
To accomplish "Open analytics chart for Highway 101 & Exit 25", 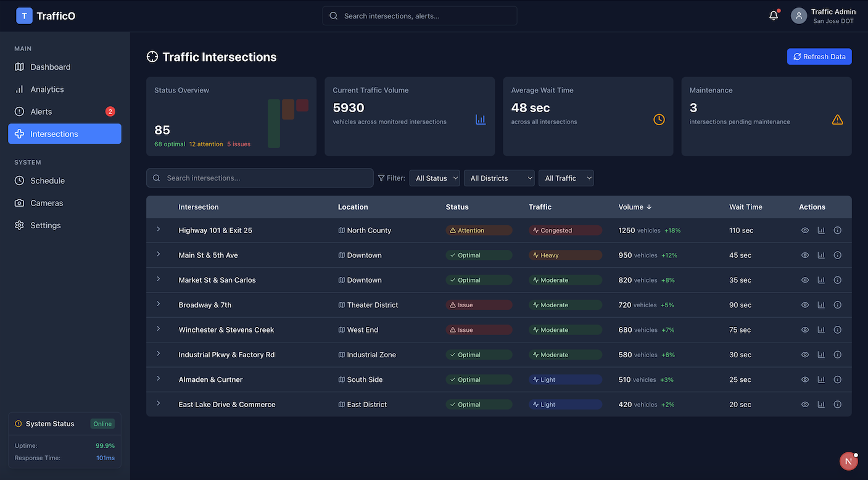I will pyautogui.click(x=821, y=230).
